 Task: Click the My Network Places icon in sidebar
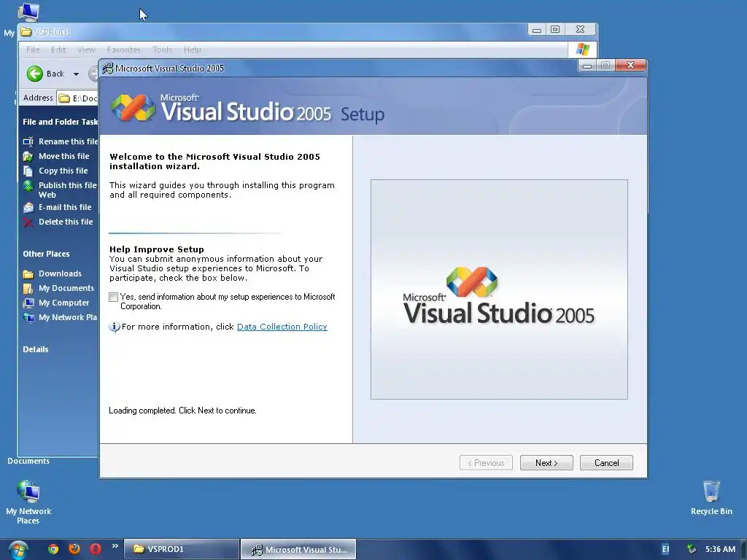[x=28, y=318]
